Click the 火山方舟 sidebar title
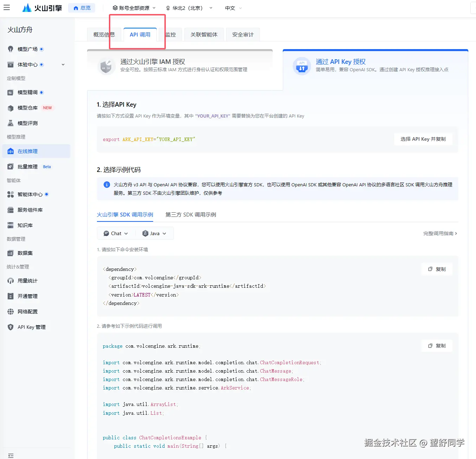Screen dimensions: 476x459 (20, 30)
